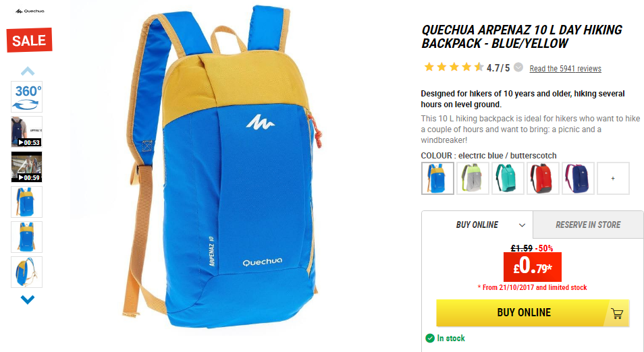Show more colours with plus swatch
Viewport: 644px width, 352px height.
coord(613,178)
